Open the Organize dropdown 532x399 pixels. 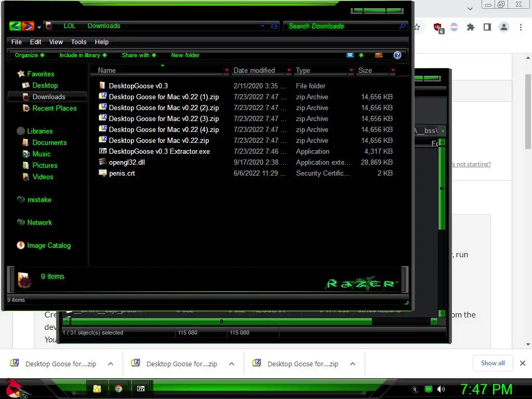(30, 55)
